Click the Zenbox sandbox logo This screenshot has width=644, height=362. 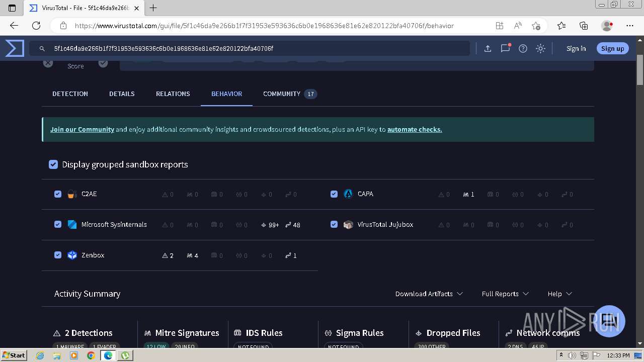click(x=72, y=255)
